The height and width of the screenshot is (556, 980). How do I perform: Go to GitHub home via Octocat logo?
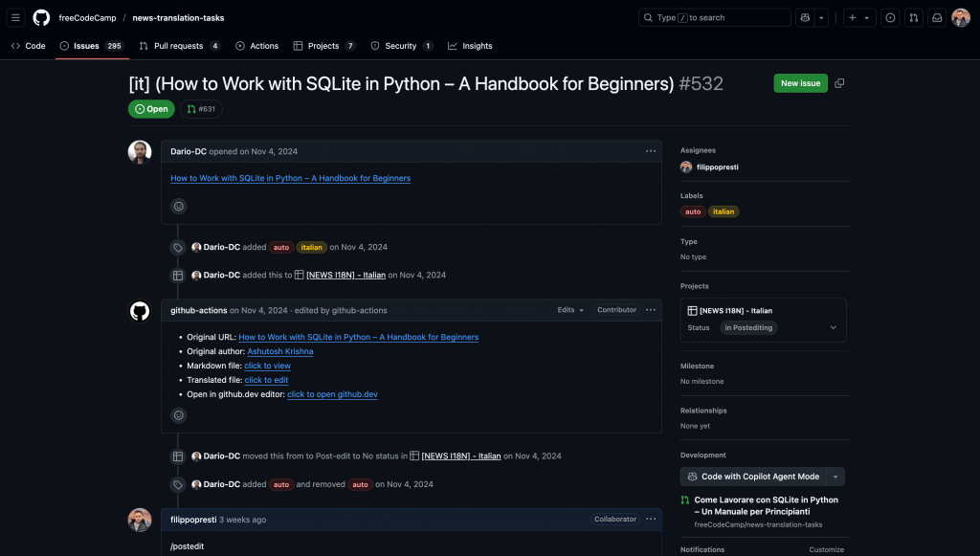pos(41,17)
